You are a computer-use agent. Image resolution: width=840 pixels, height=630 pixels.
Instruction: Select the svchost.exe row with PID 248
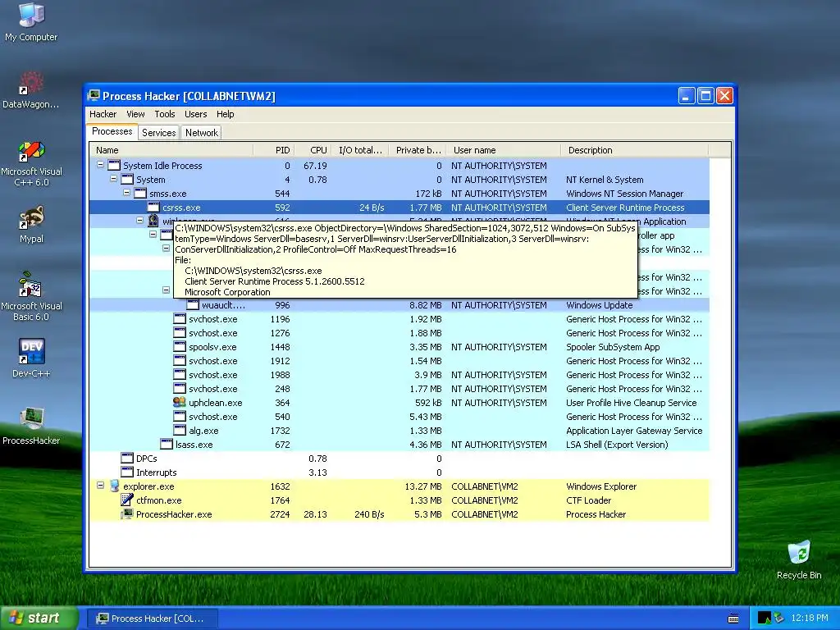399,388
